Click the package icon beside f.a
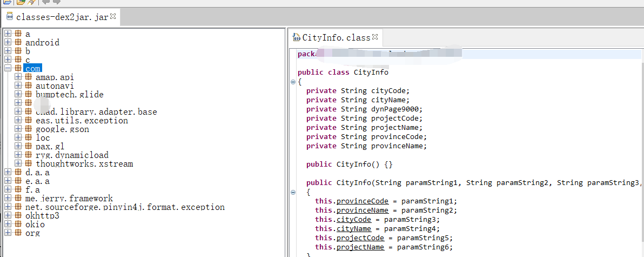This screenshot has height=257, width=644. click(x=18, y=189)
